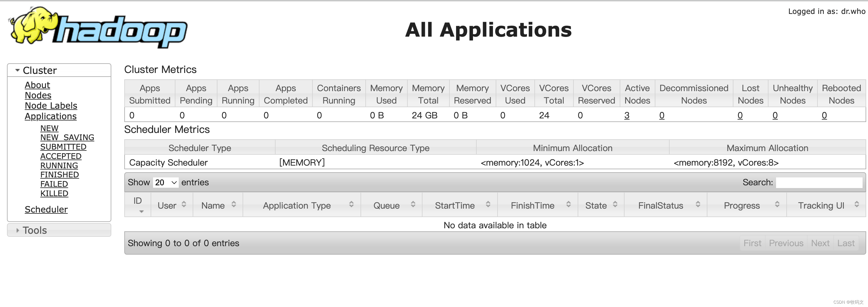Open the About cluster page
This screenshot has width=868, height=307.
[x=37, y=85]
